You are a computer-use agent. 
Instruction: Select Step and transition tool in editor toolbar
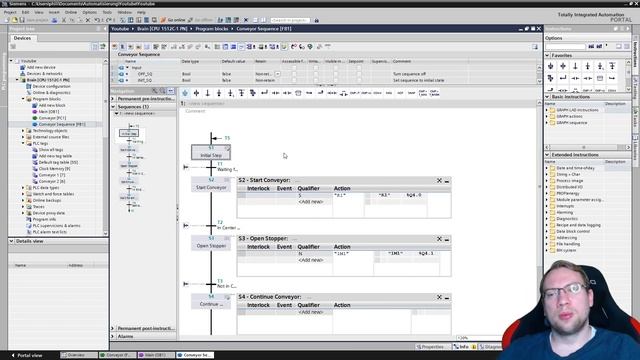[x=185, y=93]
